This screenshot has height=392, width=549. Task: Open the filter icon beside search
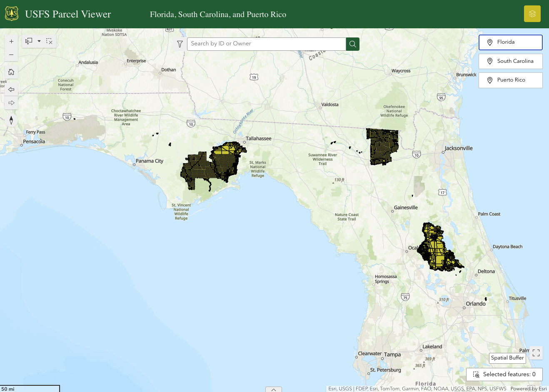(180, 44)
